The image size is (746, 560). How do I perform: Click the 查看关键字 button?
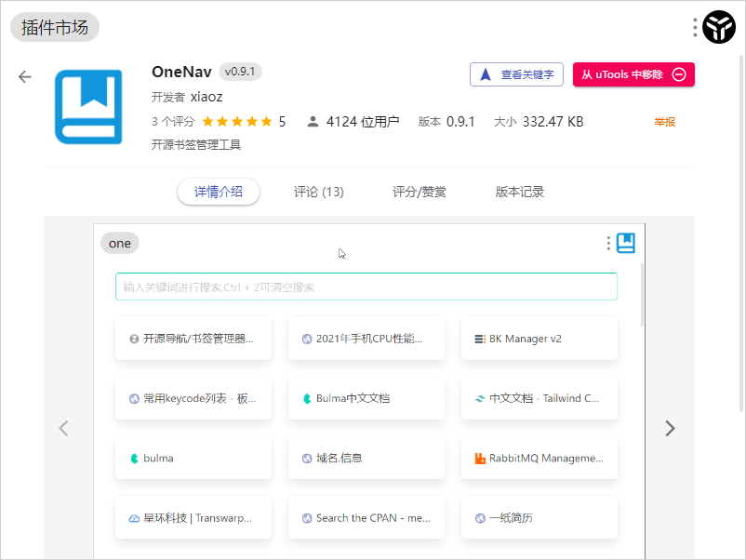point(516,74)
